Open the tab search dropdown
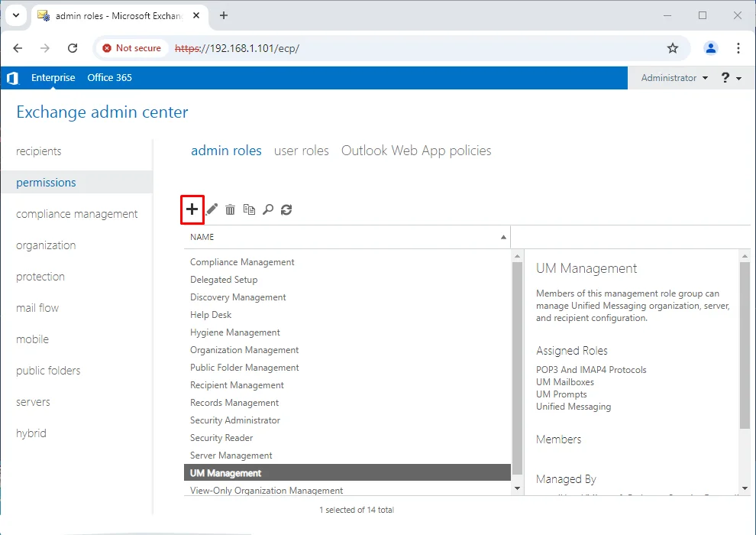The image size is (756, 535). (x=16, y=15)
